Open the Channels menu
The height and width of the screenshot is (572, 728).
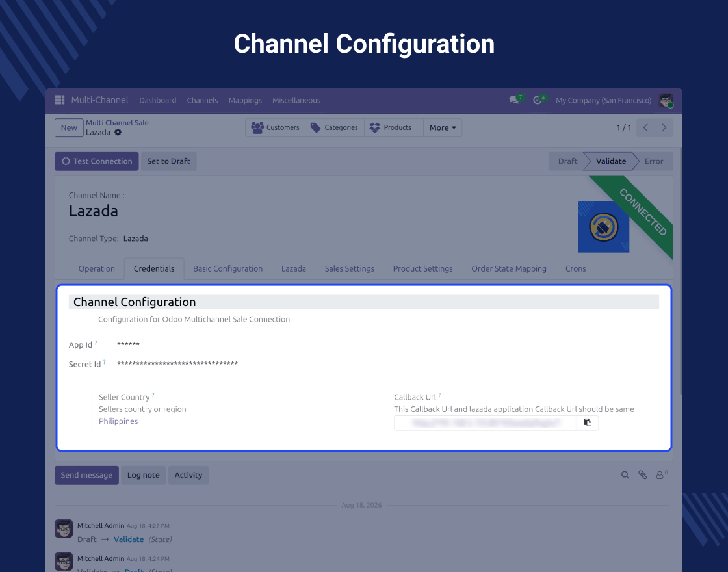click(202, 100)
